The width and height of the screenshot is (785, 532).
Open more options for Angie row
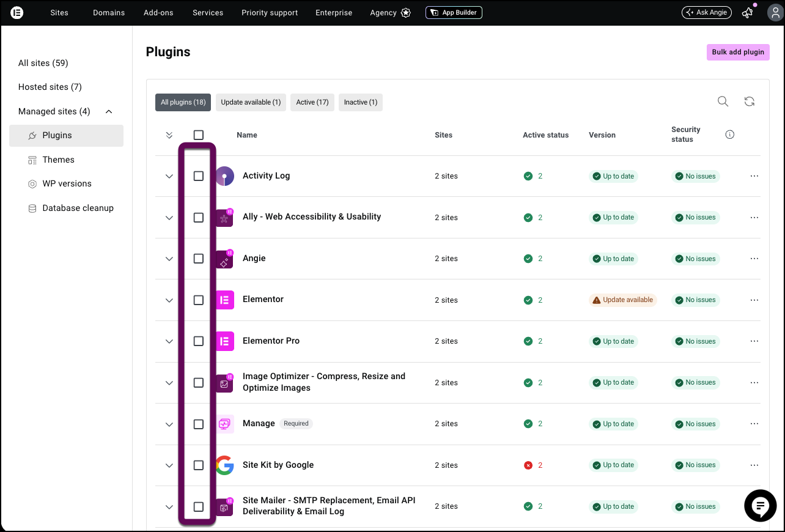(754, 259)
